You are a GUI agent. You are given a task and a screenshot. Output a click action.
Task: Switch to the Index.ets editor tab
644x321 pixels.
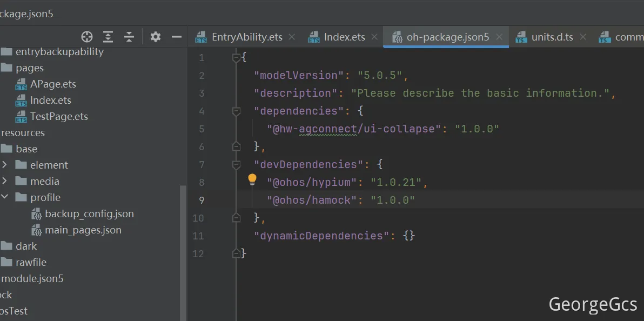tap(344, 37)
